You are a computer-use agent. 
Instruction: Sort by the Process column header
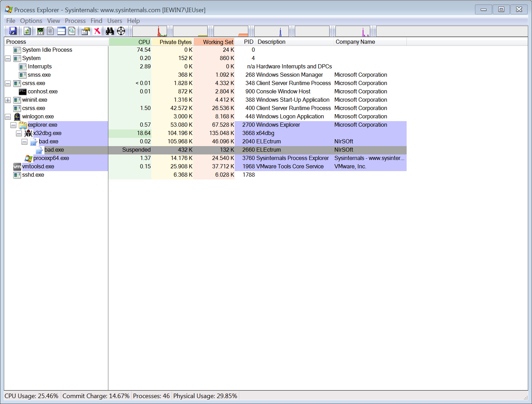coord(56,42)
